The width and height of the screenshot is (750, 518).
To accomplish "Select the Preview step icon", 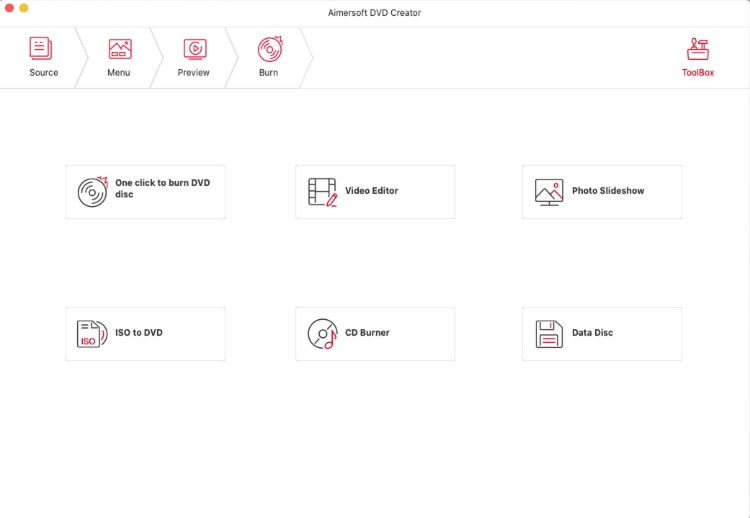I will tap(195, 49).
